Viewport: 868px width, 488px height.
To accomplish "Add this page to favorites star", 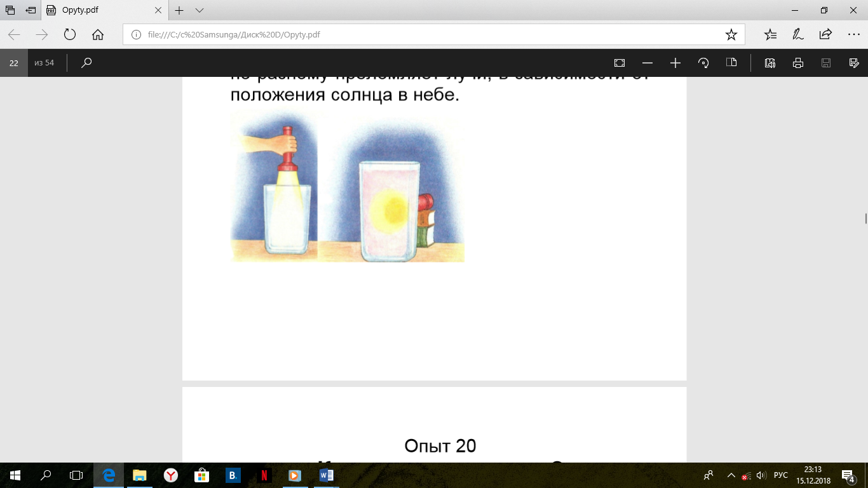I will click(731, 34).
